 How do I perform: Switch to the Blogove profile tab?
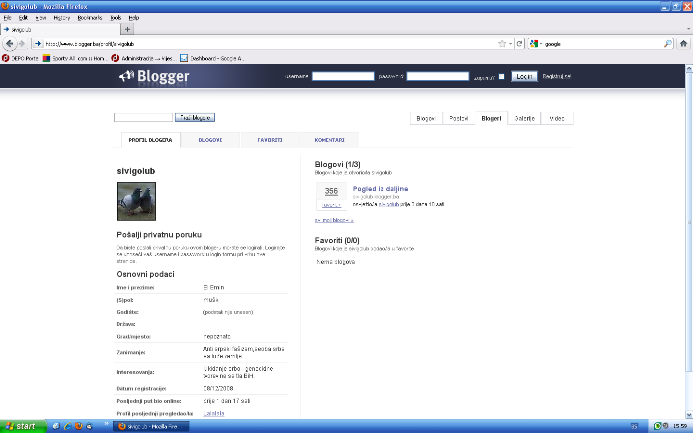[x=210, y=140]
